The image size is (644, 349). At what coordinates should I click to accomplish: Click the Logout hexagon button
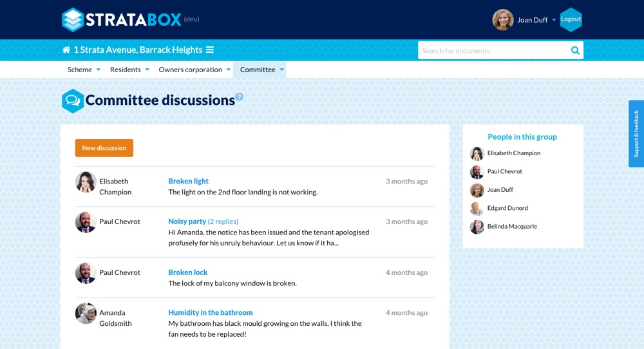tap(571, 19)
